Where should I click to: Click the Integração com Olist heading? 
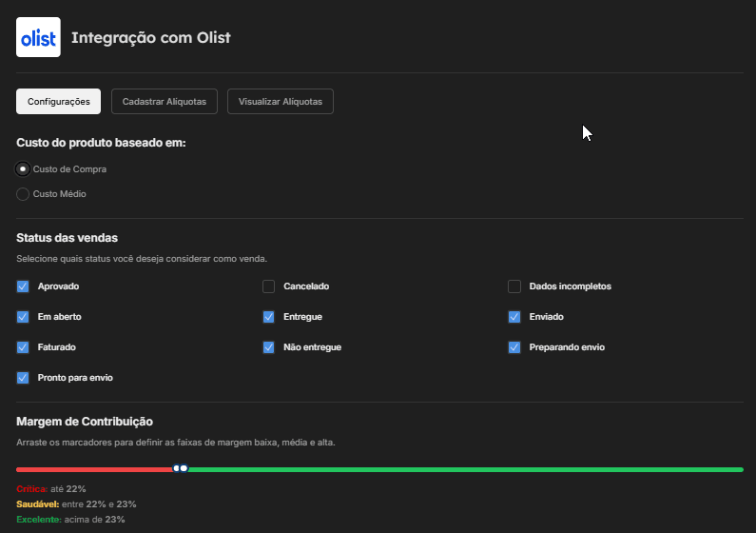coord(151,38)
